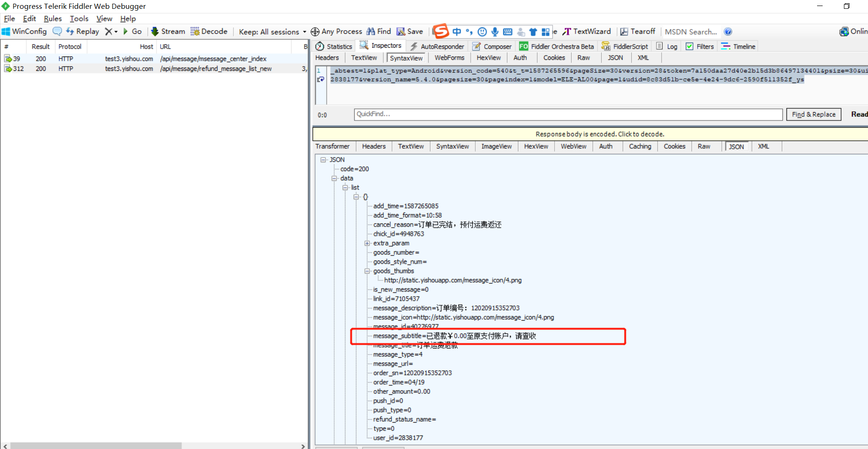The height and width of the screenshot is (449, 868).
Task: Click the Tearoff toolbar button
Action: [x=637, y=32]
